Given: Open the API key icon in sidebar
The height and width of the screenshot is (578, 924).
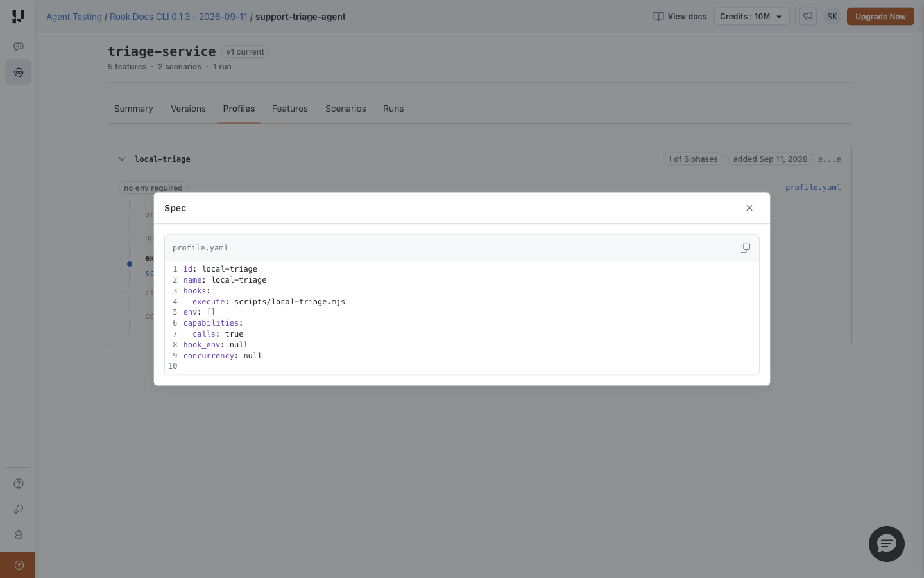Looking at the screenshot, I should coord(19,509).
